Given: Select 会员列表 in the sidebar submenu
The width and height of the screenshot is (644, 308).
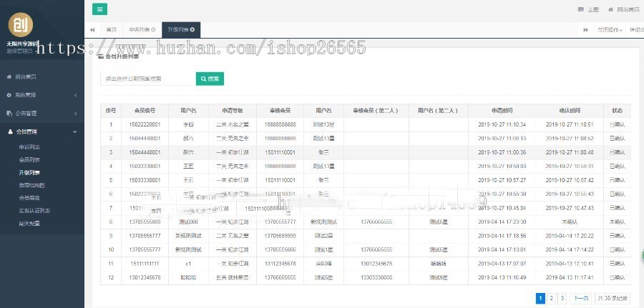Looking at the screenshot, I should [x=29, y=159].
